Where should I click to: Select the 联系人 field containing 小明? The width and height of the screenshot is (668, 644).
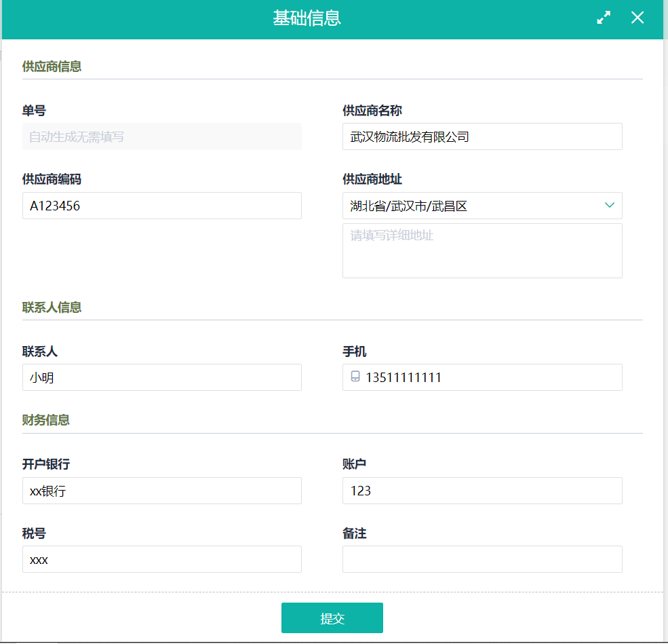161,377
